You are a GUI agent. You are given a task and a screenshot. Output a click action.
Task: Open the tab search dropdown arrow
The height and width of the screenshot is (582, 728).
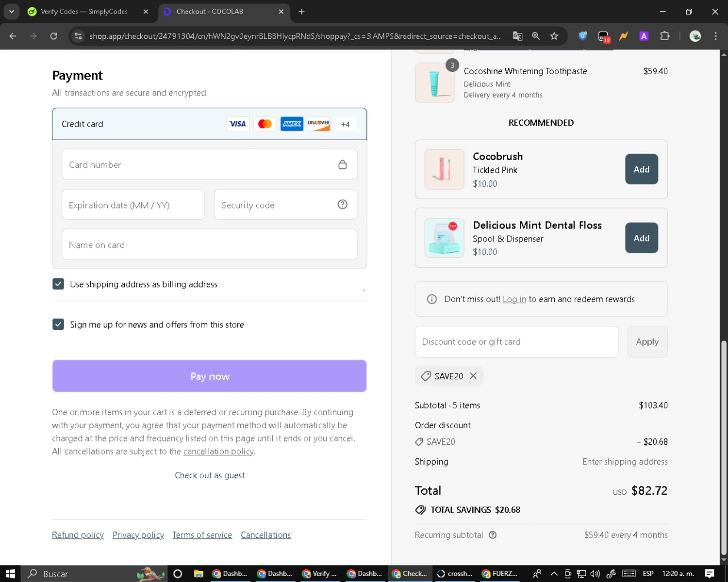click(11, 12)
